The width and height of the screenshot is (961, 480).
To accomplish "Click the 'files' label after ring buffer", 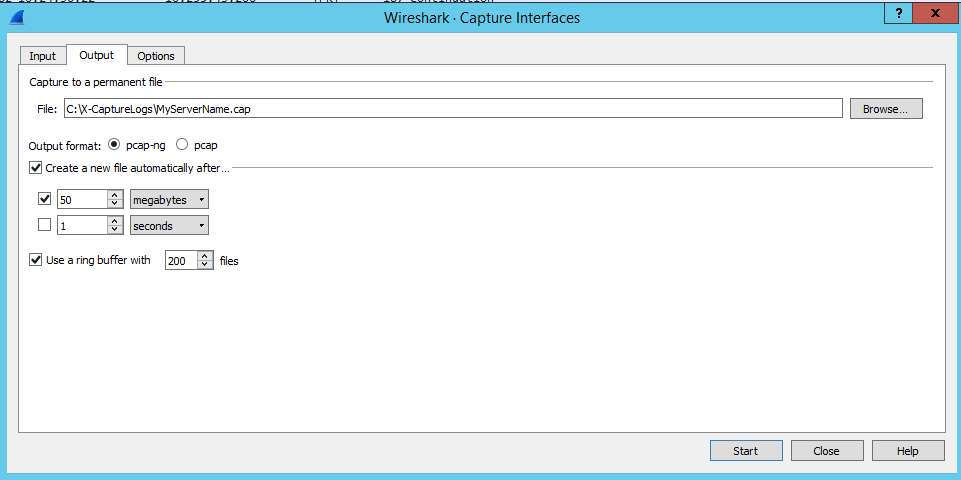I will [x=229, y=261].
